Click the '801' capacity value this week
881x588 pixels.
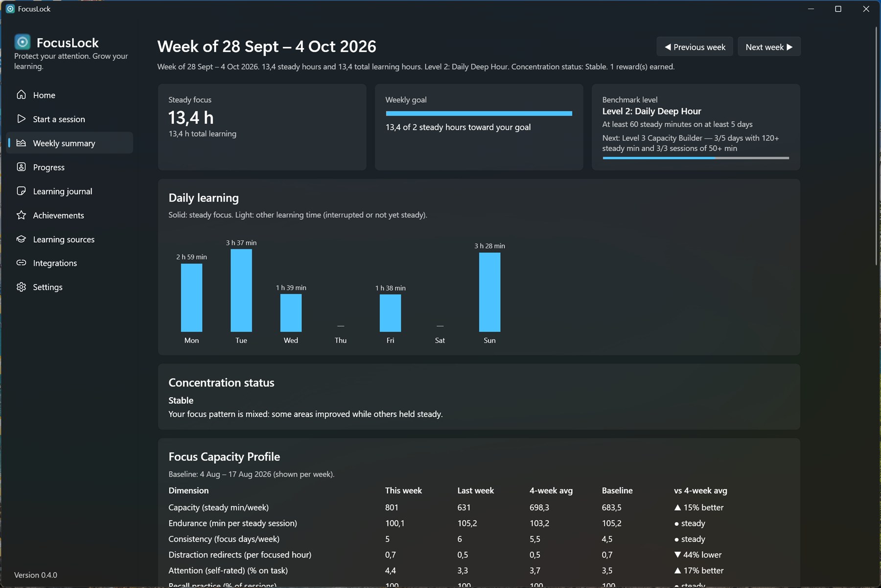(x=392, y=508)
